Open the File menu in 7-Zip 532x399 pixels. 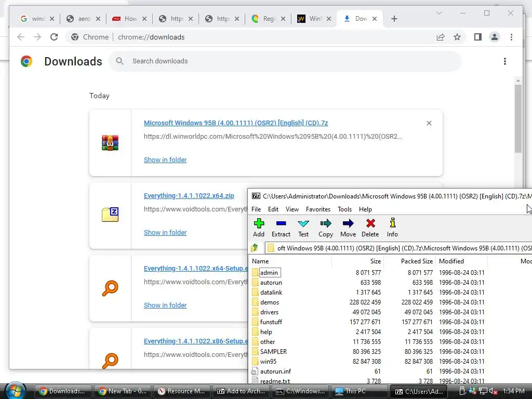pyautogui.click(x=256, y=209)
